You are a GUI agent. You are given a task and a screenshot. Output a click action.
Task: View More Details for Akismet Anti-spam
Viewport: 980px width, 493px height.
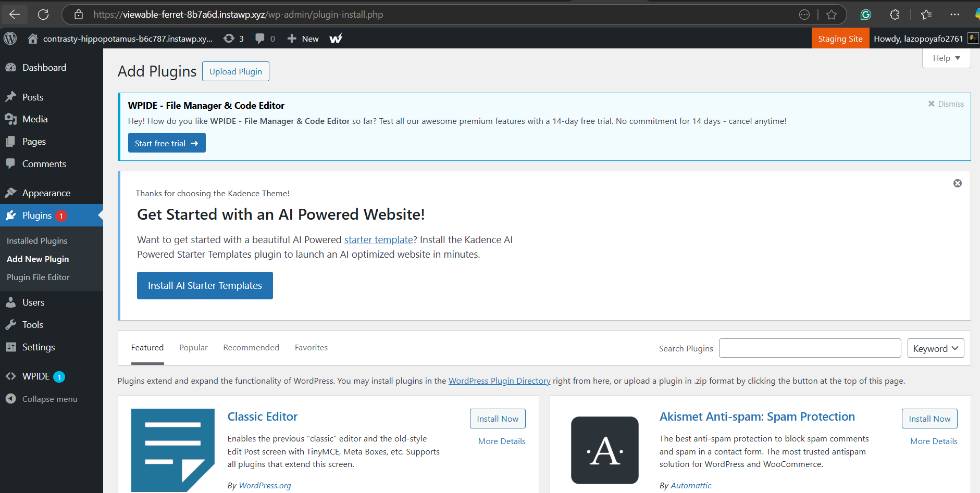coord(934,441)
